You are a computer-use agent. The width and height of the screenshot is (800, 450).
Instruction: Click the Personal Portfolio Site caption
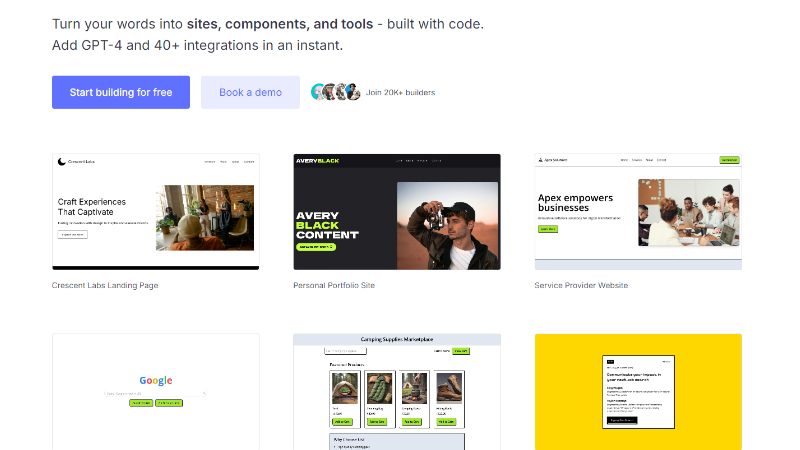coord(334,285)
